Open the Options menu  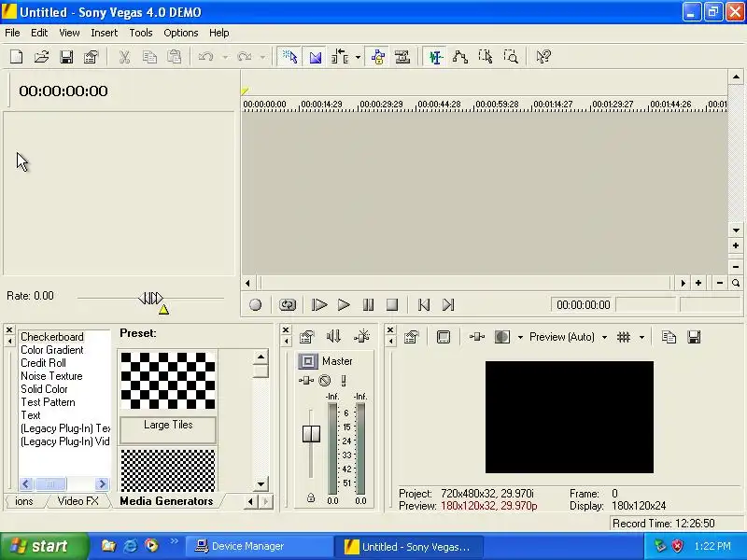(180, 33)
